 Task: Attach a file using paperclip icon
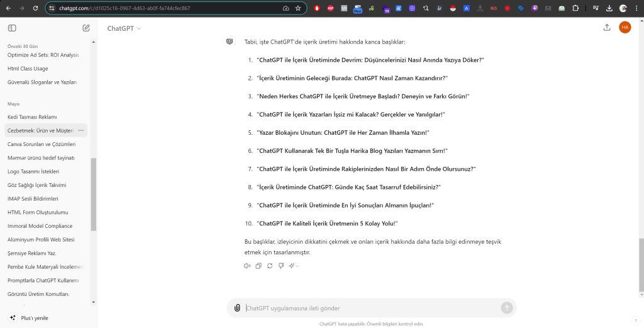pyautogui.click(x=237, y=308)
